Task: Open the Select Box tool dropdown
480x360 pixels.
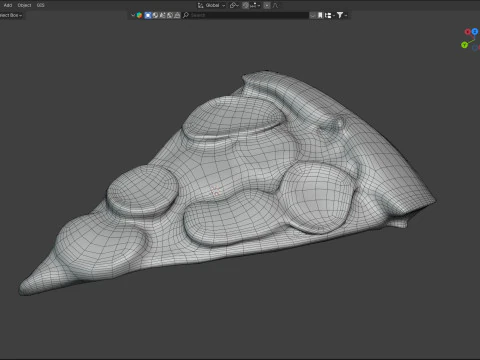Action: coord(11,15)
